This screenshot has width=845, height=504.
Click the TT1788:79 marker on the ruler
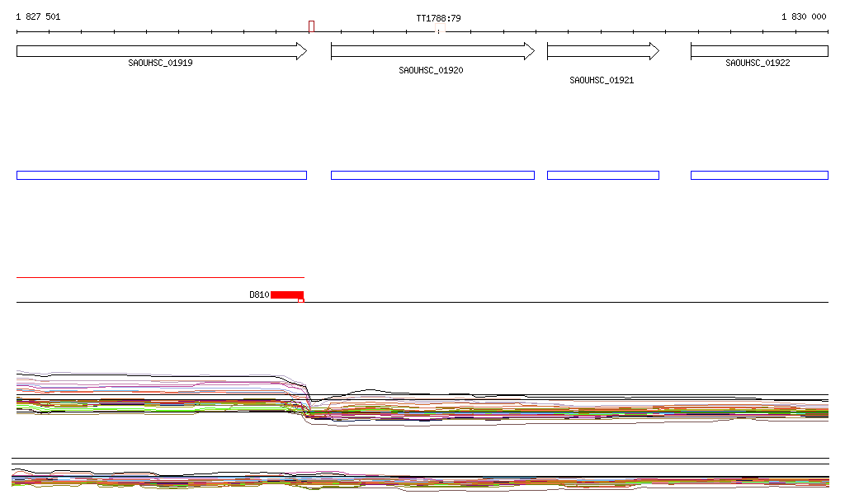[x=440, y=29]
